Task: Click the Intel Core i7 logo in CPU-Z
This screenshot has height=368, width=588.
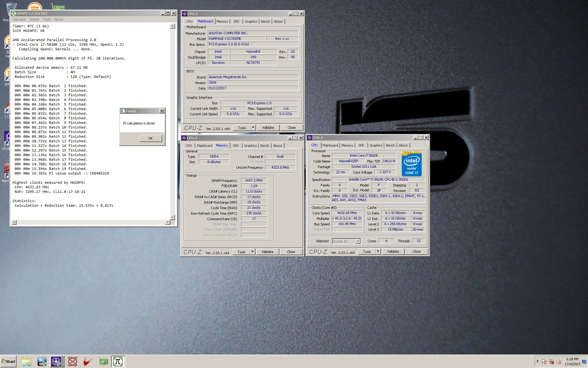Action: pos(412,164)
